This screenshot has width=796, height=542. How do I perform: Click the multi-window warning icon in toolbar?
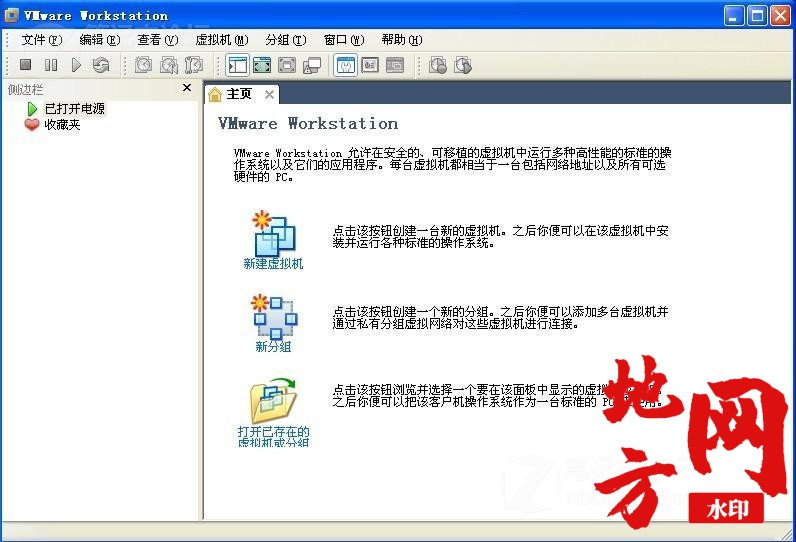pos(312,65)
